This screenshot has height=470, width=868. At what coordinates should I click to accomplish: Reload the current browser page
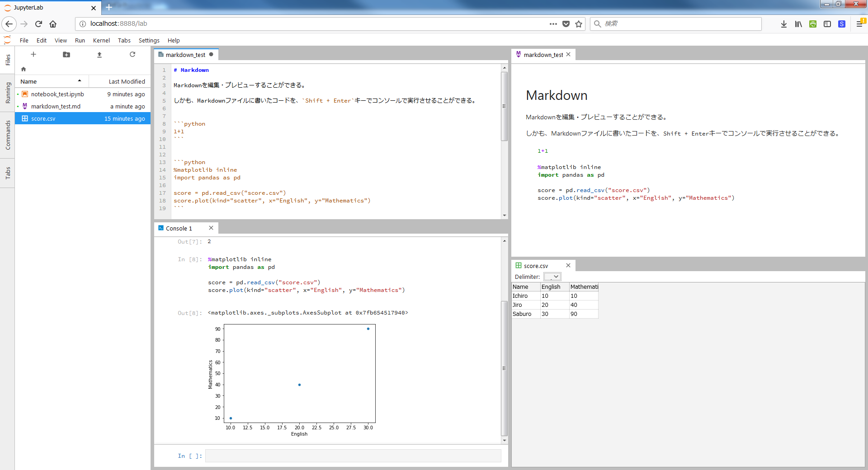[x=38, y=24]
